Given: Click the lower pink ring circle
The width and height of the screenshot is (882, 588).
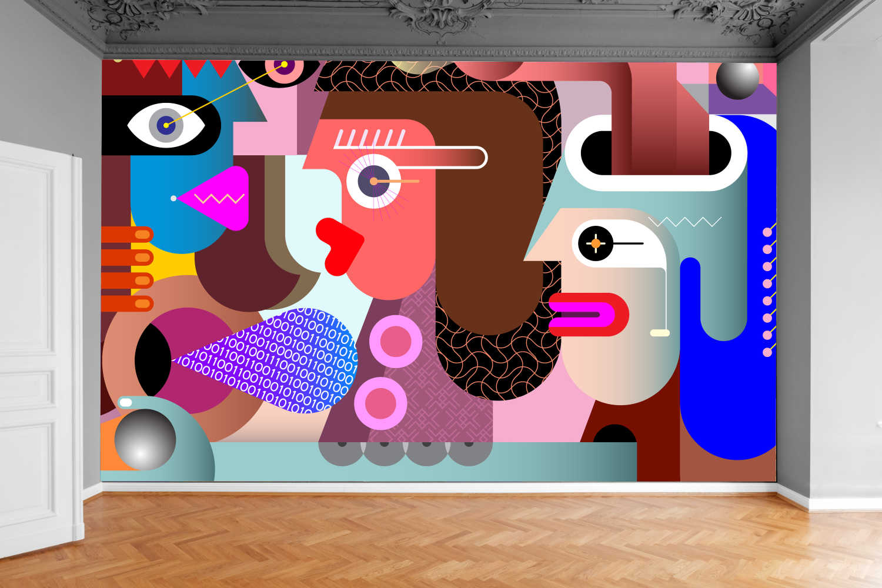Looking at the screenshot, I should click(x=380, y=403).
